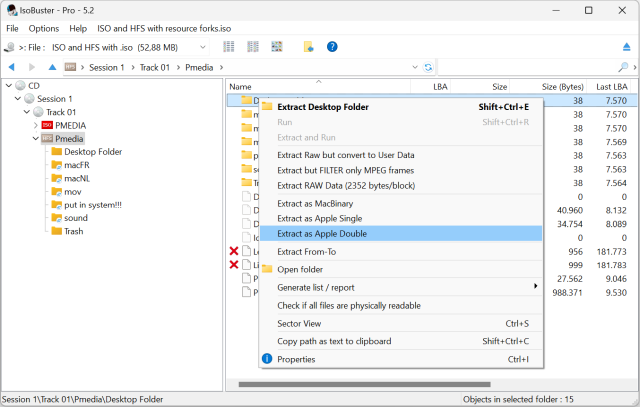The width and height of the screenshot is (640, 407).
Task: Click the second list view layout icon
Action: point(253,47)
